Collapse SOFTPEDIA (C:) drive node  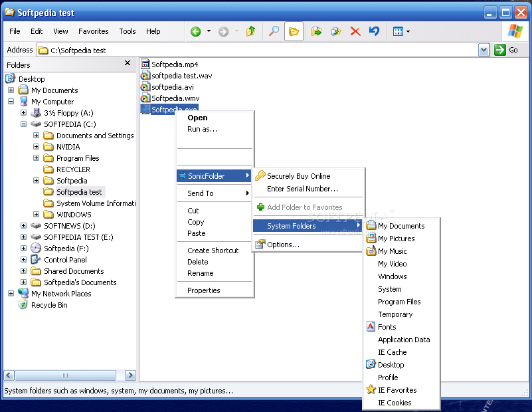pos(23,124)
